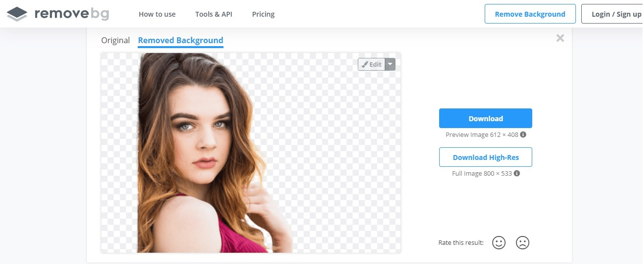Image resolution: width=644 pixels, height=264 pixels.
Task: Switch to the Original tab
Action: point(115,40)
